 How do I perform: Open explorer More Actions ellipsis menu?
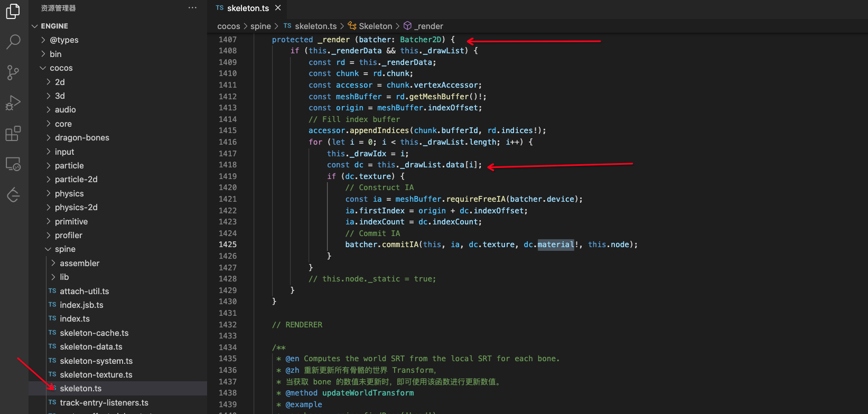click(192, 8)
